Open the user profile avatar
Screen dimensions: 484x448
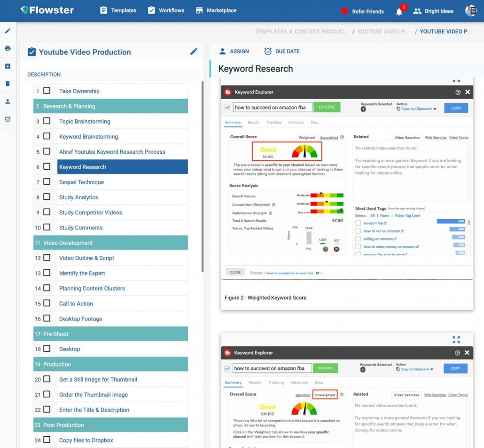(x=471, y=11)
